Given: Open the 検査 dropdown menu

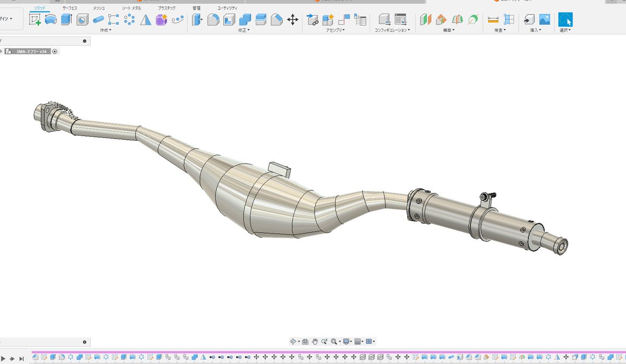Looking at the screenshot, I should (x=501, y=30).
